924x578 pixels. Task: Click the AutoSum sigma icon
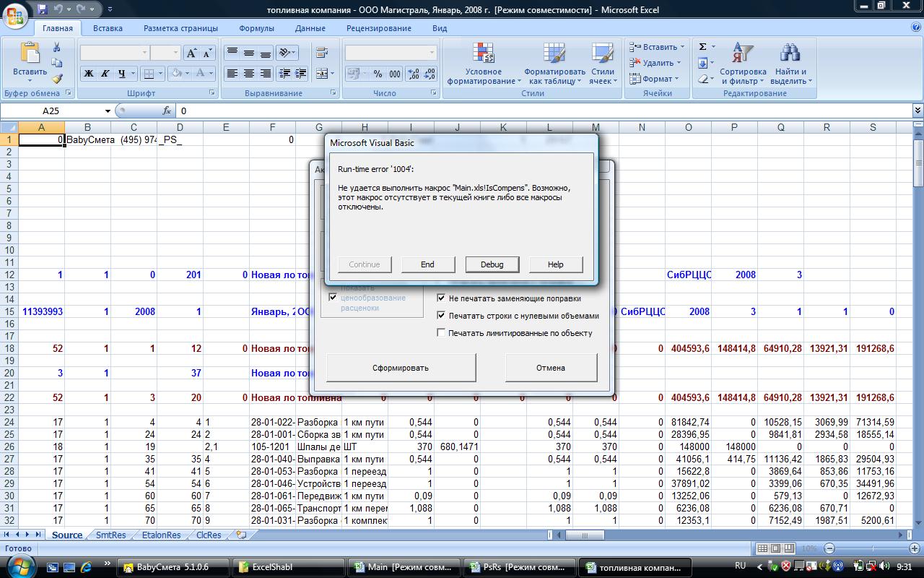coord(702,46)
